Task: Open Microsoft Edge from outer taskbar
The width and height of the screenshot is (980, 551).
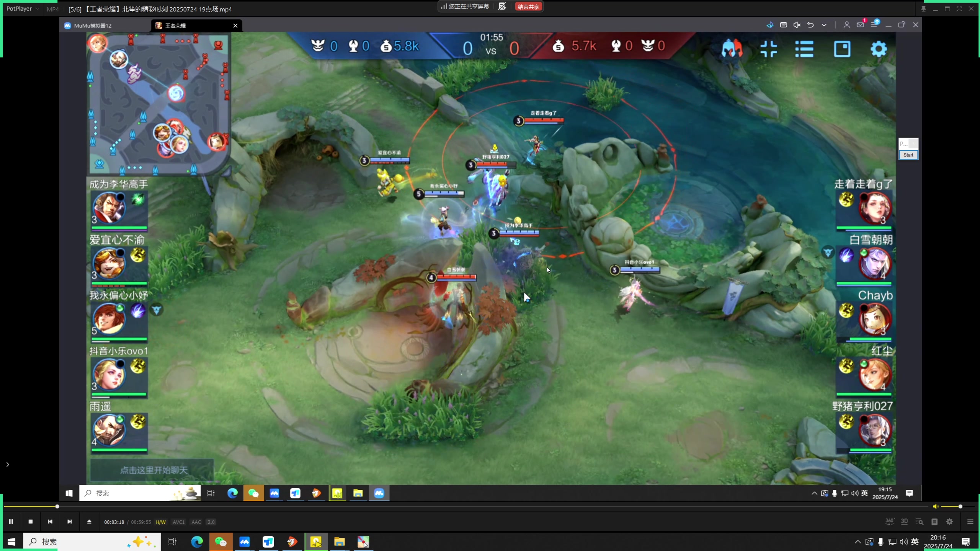Action: click(x=197, y=542)
